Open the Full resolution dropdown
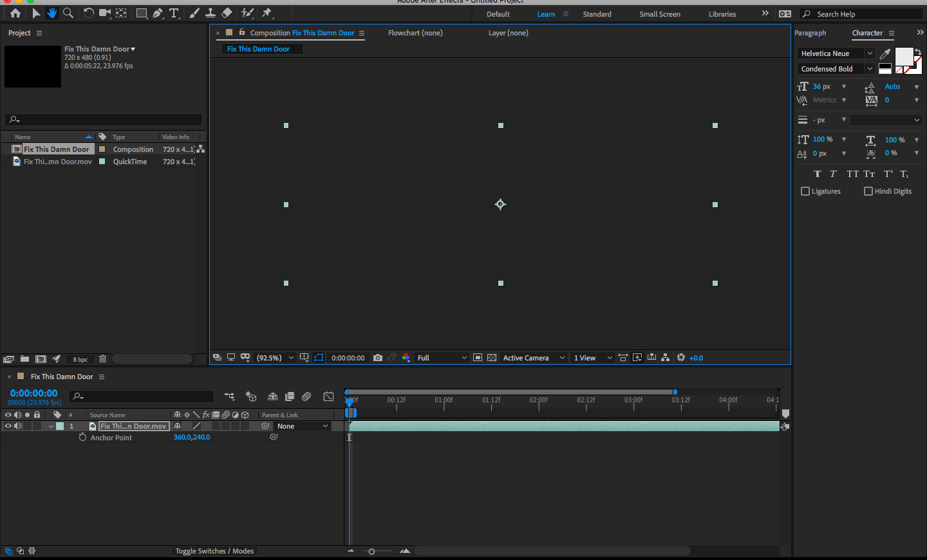 point(442,357)
